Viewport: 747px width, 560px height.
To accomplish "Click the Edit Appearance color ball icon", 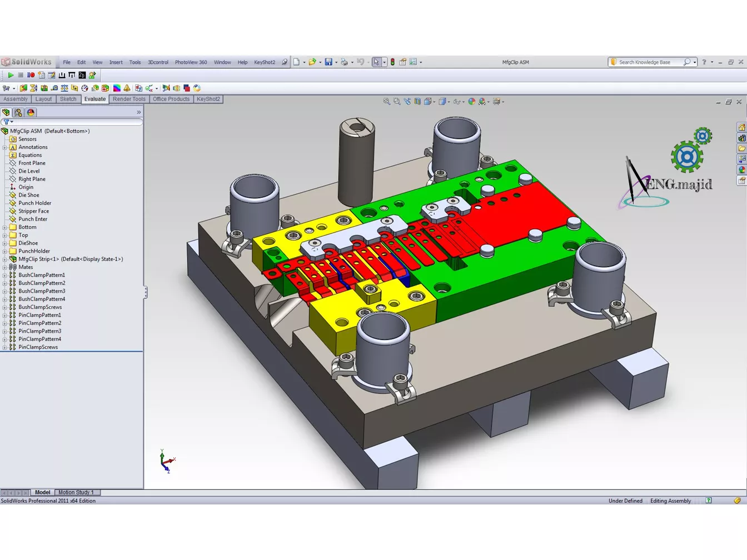I will (x=471, y=102).
